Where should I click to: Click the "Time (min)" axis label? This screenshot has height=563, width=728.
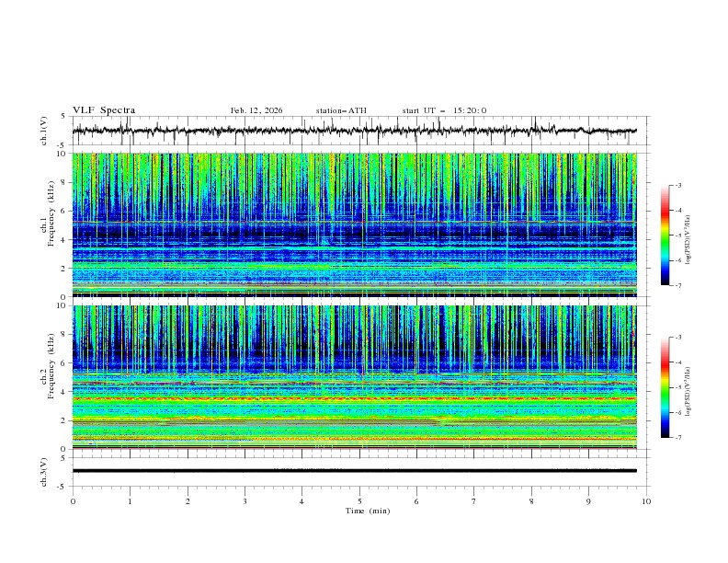[368, 511]
